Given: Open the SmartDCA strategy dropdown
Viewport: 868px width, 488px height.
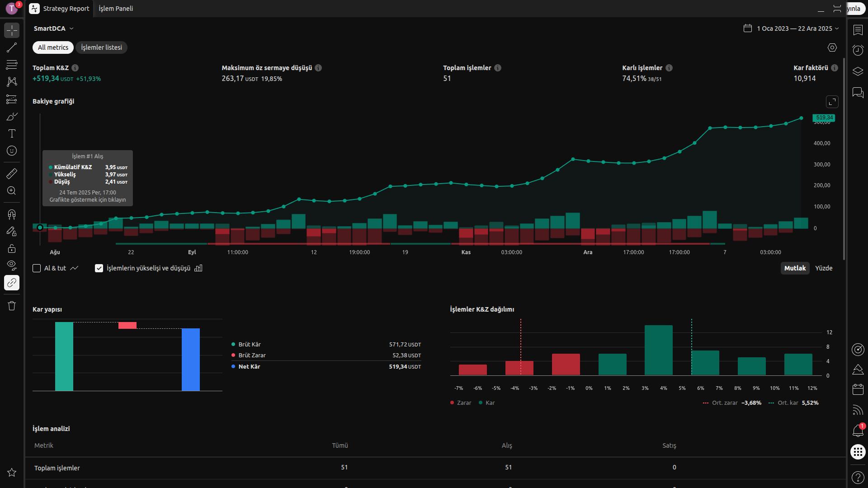Looking at the screenshot, I should tap(53, 28).
